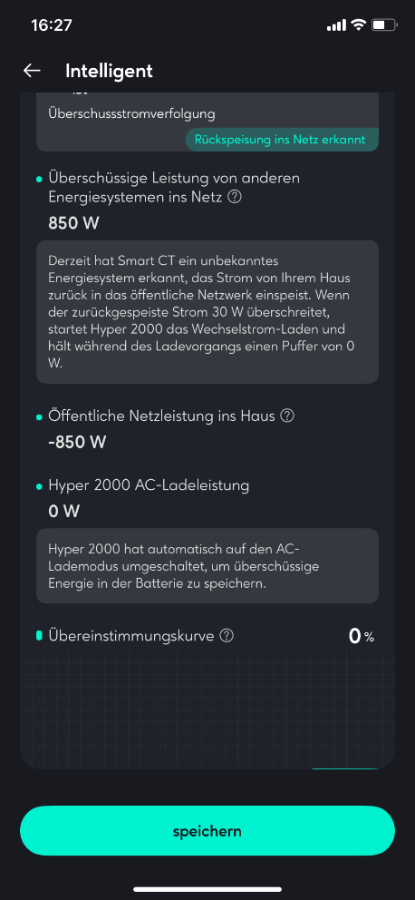Tap the 0 W AC-Ladeleistung value
This screenshot has height=900, width=415.
click(64, 511)
